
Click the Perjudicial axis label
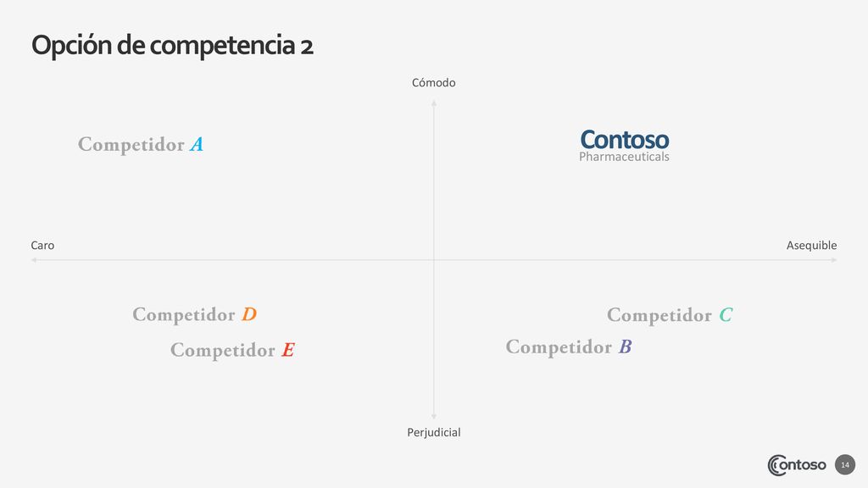(433, 433)
